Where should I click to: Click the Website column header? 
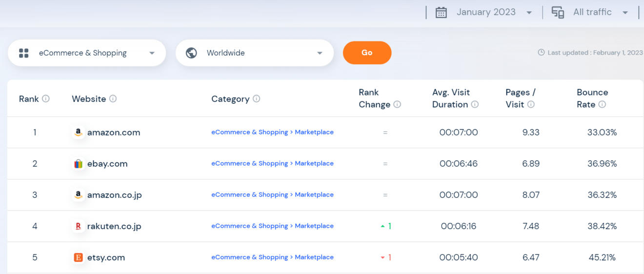tap(89, 98)
